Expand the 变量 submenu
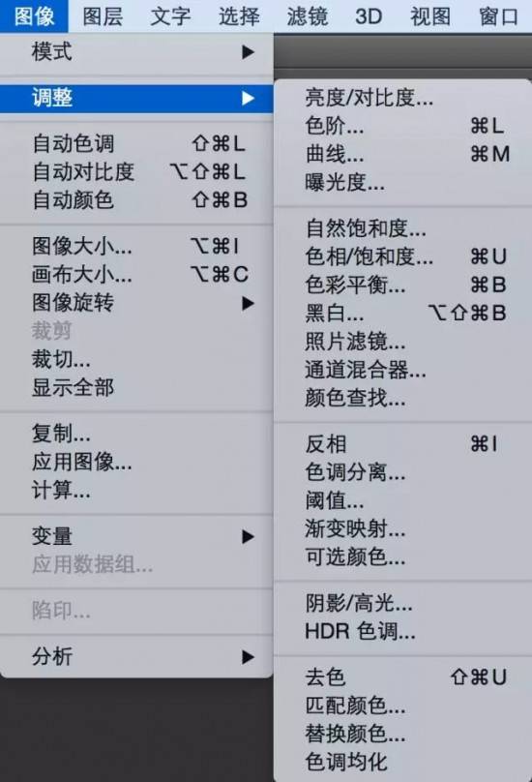 [x=136, y=536]
